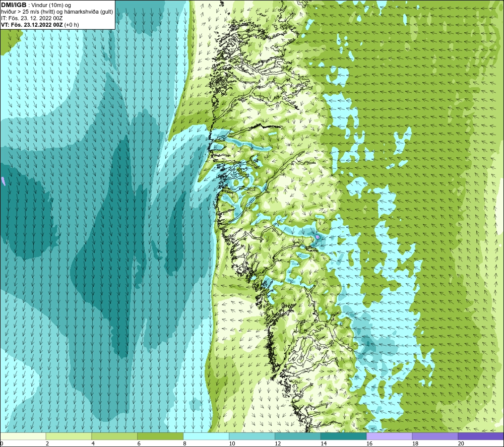Click the light lavender 16–18 m/s legend swatch

pos(389,436)
